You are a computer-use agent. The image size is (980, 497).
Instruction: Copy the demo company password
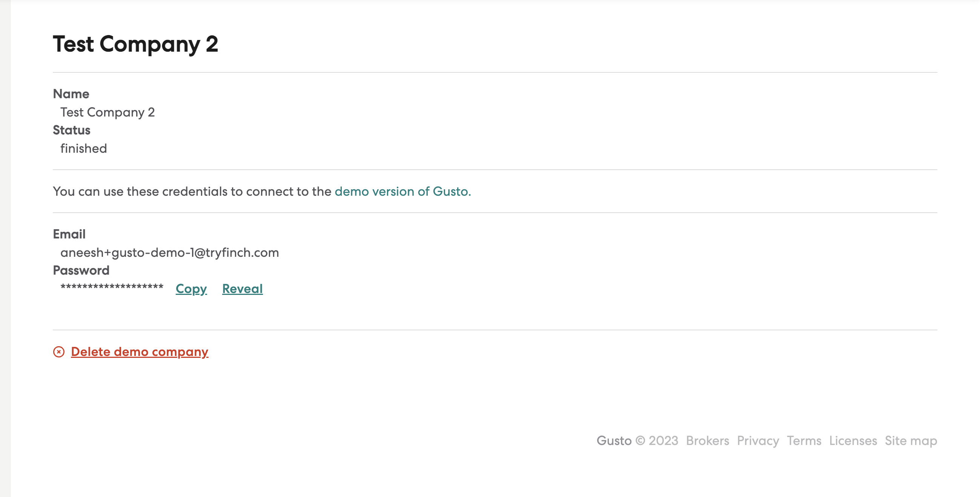point(191,288)
